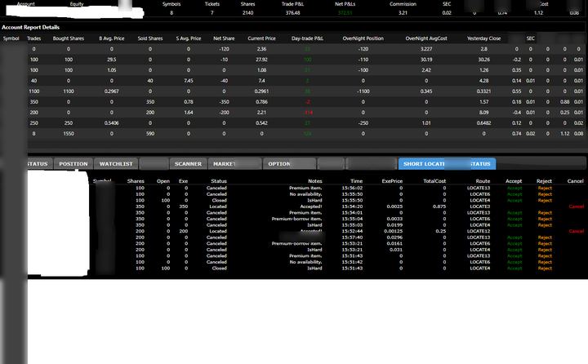Screen dimensions: 588x364
Task: Accept the 15:56:02 LOCATE13 locate quote
Action: (514, 189)
